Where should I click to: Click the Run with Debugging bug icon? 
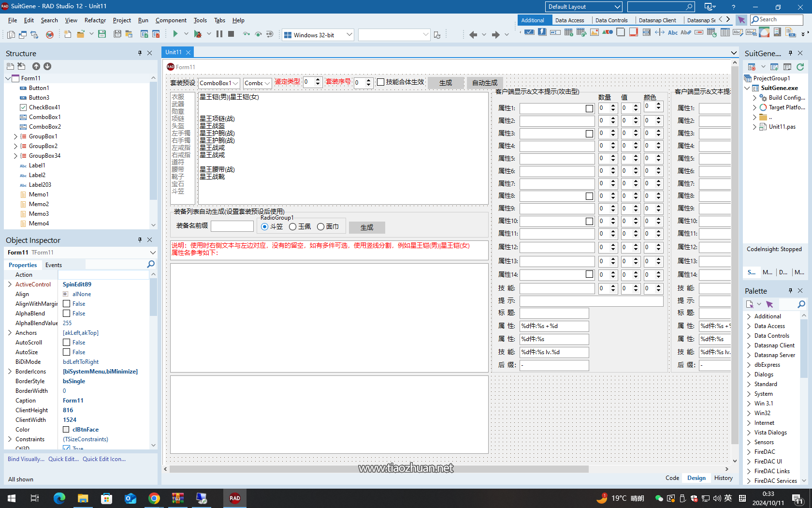coord(197,34)
